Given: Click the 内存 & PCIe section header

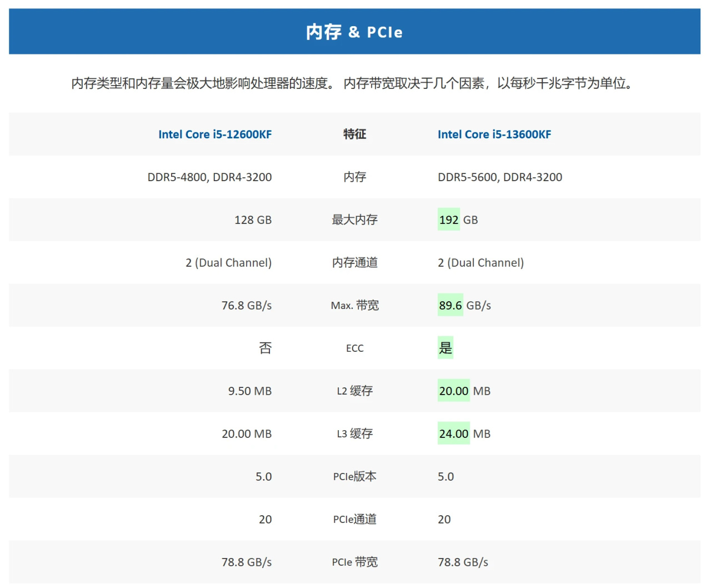Looking at the screenshot, I should [x=354, y=32].
